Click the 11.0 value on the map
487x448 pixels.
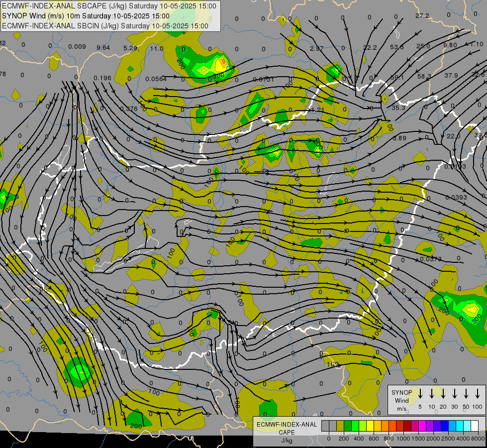(157, 48)
